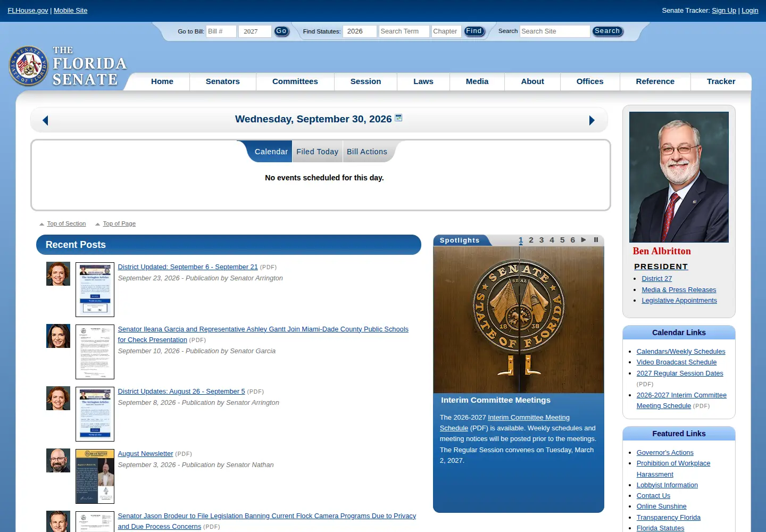Click Senator Nathan's portrait photo

point(58,461)
